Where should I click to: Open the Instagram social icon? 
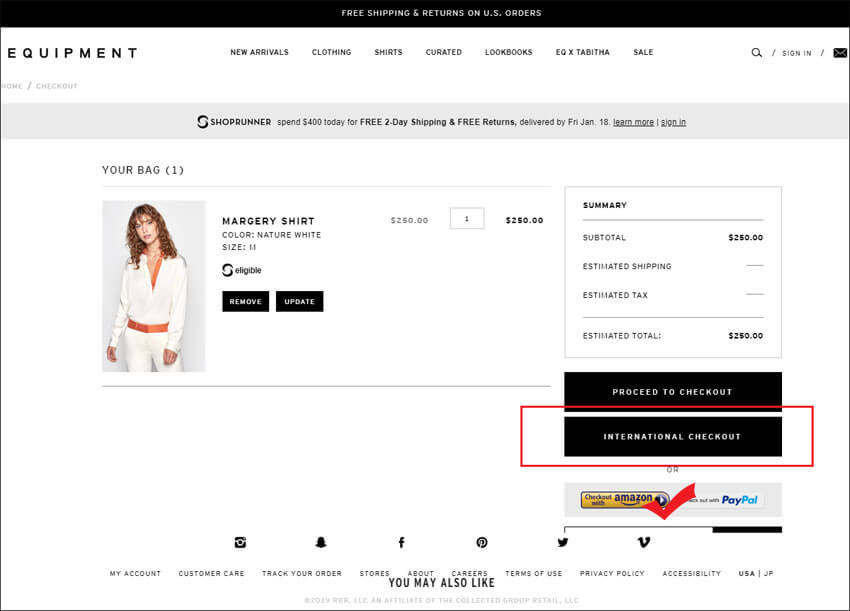click(240, 542)
